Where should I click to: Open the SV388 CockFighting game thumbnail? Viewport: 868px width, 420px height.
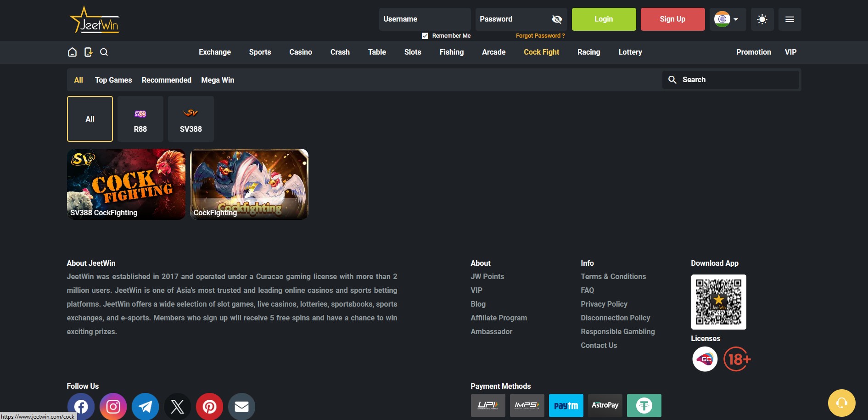coord(126,184)
